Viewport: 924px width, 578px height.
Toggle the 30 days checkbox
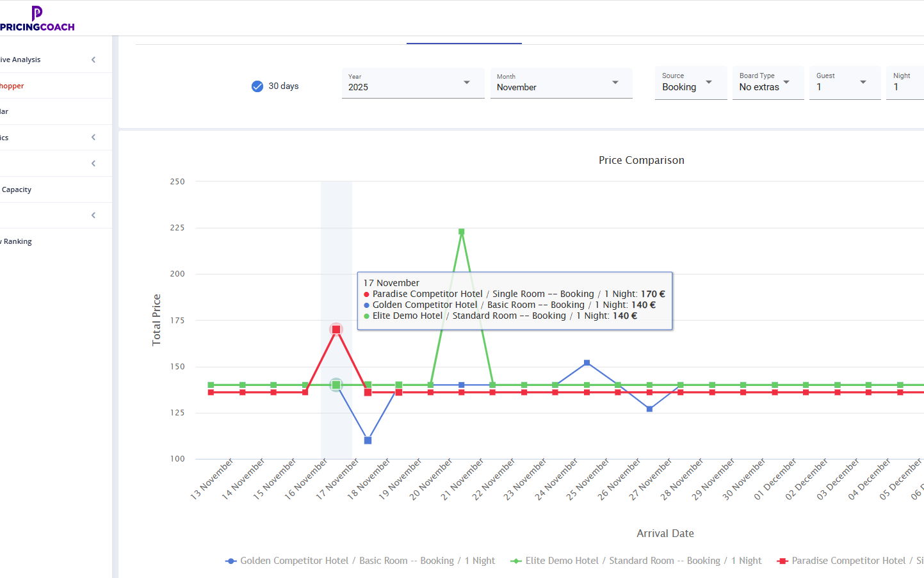coord(257,86)
